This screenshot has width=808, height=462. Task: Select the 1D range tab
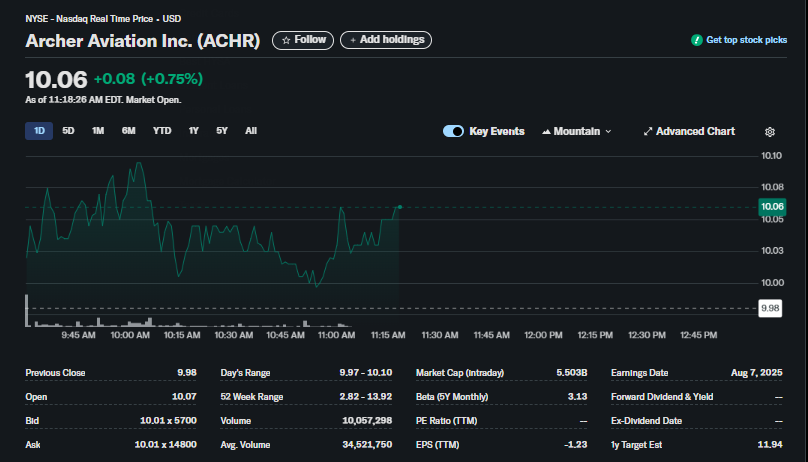(39, 131)
